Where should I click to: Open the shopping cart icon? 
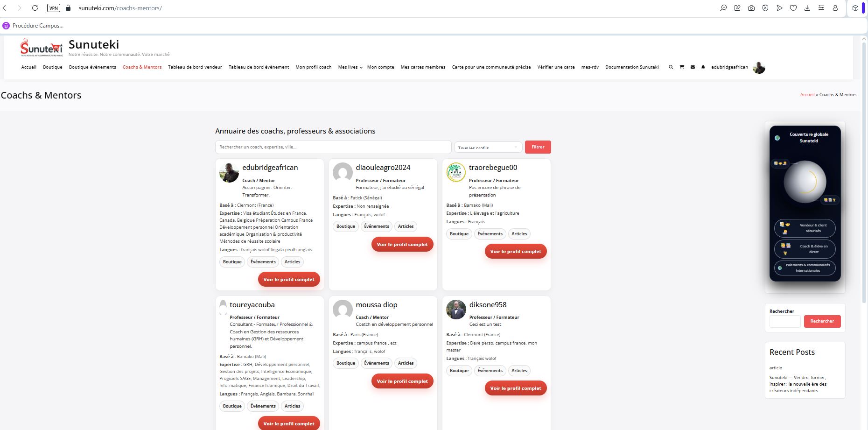682,67
